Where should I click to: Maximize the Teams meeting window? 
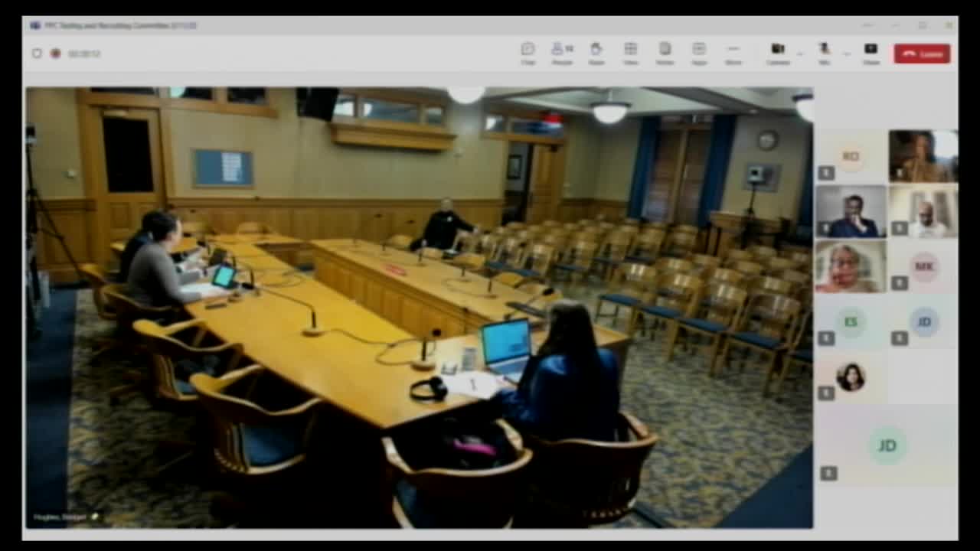[x=922, y=25]
